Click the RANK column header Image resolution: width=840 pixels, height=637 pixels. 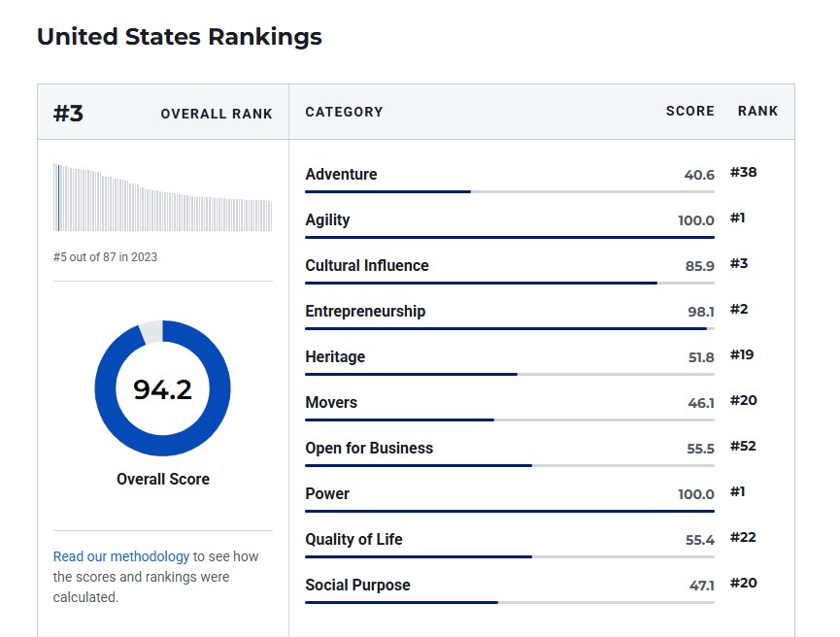tap(757, 112)
